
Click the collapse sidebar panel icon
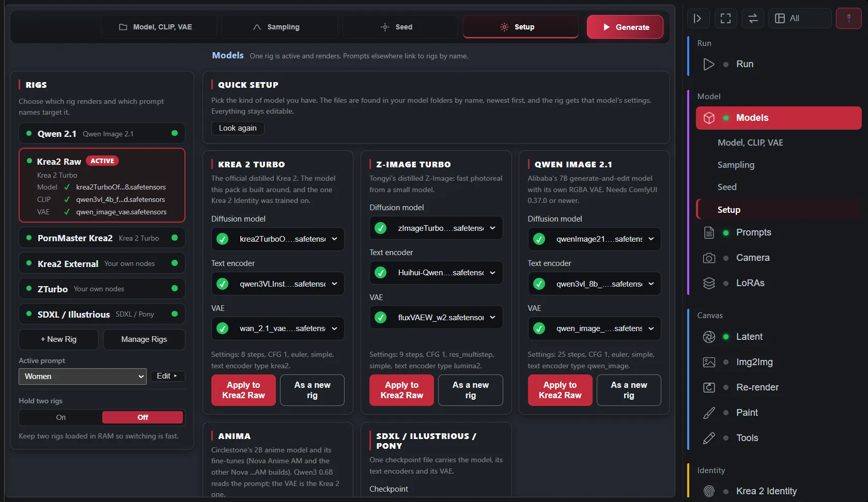pyautogui.click(x=698, y=19)
